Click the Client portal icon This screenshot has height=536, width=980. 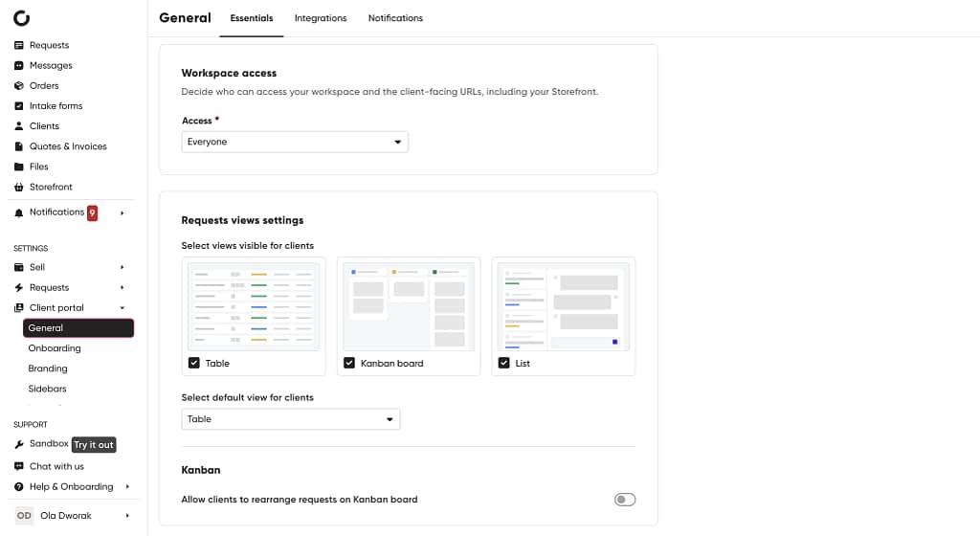[19, 308]
